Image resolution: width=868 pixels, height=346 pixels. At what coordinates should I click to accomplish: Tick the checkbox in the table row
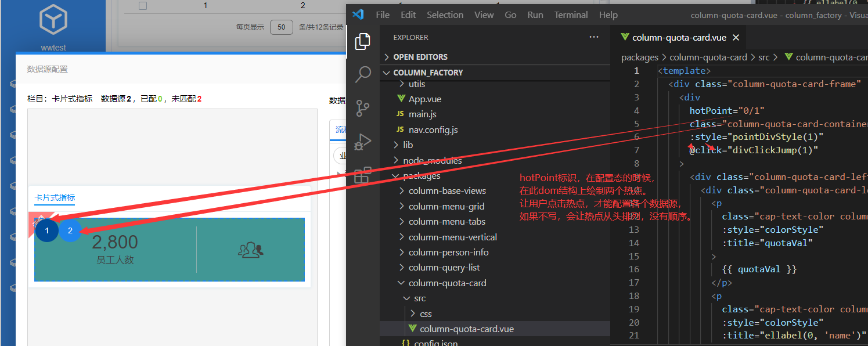pyautogui.click(x=143, y=6)
